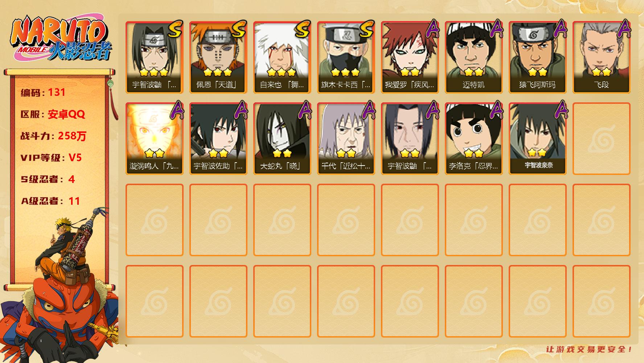Click the A rank badge on 飞段 card
This screenshot has width=644, height=363.
click(624, 29)
